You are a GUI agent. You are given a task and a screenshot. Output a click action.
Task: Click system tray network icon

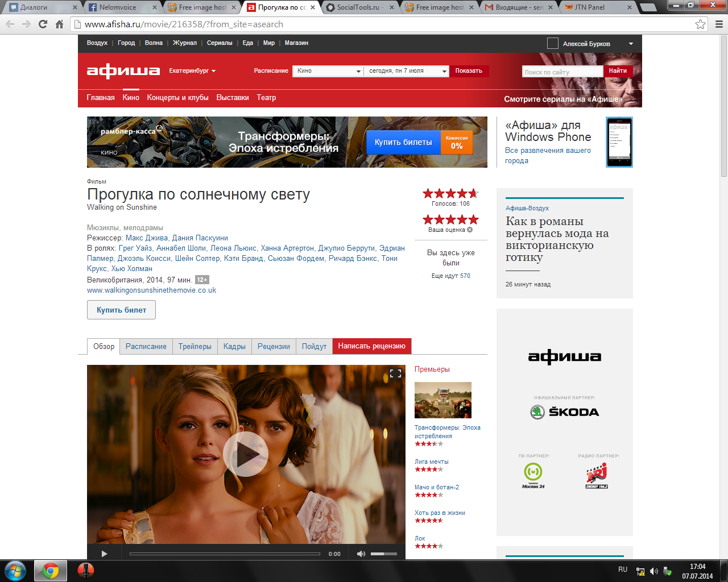640,571
